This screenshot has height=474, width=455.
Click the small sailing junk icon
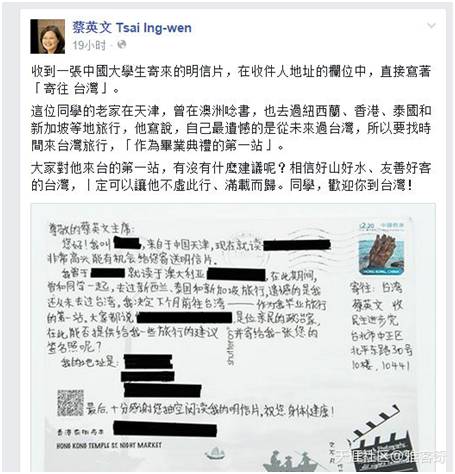pyautogui.click(x=216, y=454)
